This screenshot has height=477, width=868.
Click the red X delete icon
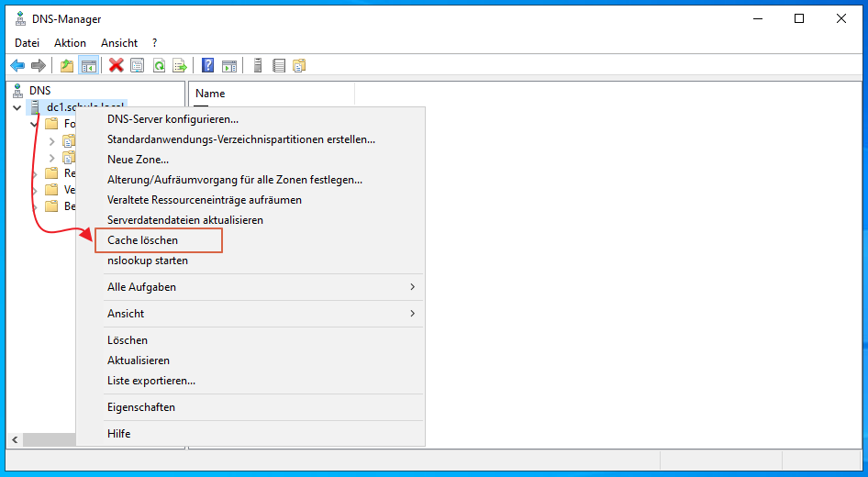(x=117, y=65)
